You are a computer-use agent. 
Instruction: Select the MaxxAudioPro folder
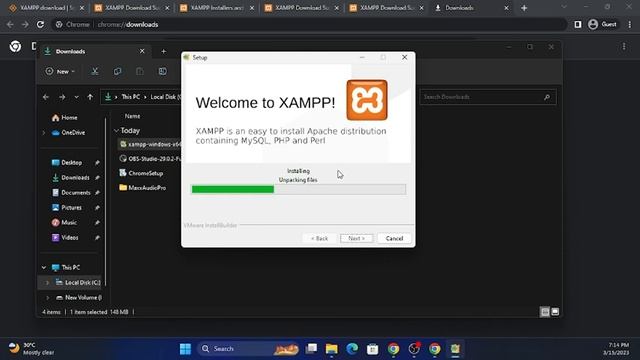[142, 188]
